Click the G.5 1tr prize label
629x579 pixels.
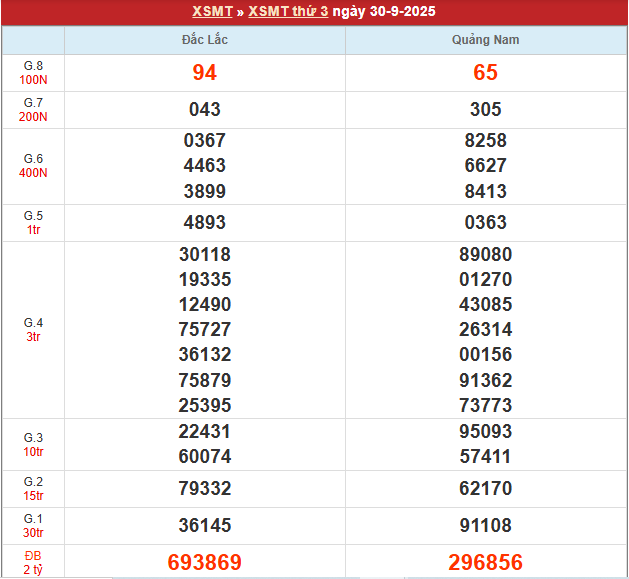33,222
